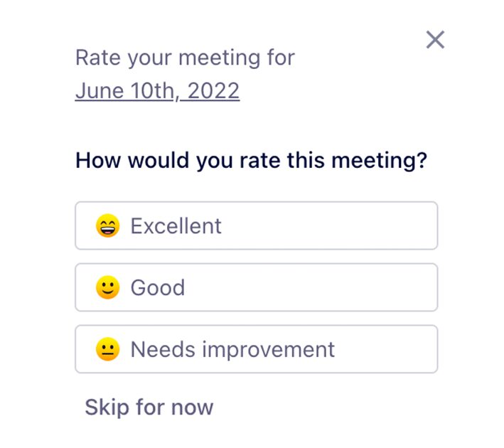Click the word 'June' in the underlined date
Image resolution: width=504 pixels, height=448 pixels.
pyautogui.click(x=100, y=91)
